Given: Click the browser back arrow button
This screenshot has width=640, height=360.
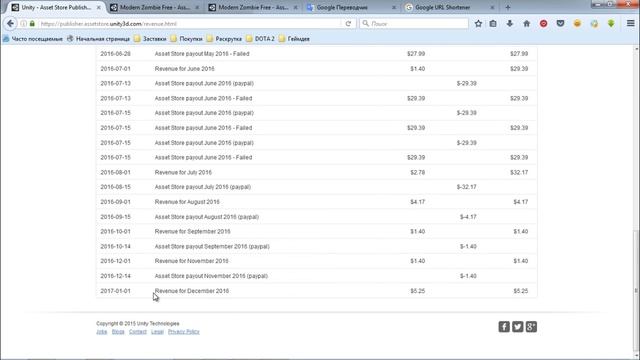Looking at the screenshot, I should (10, 24).
